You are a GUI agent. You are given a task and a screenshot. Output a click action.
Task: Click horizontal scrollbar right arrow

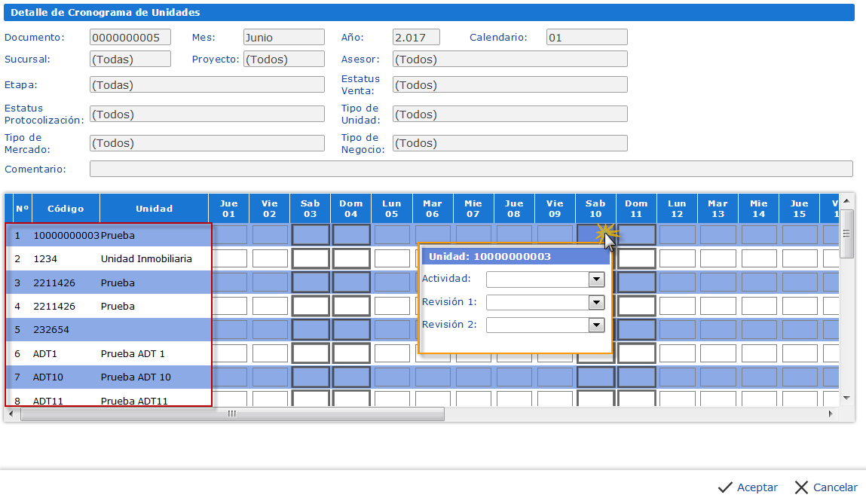coord(831,414)
